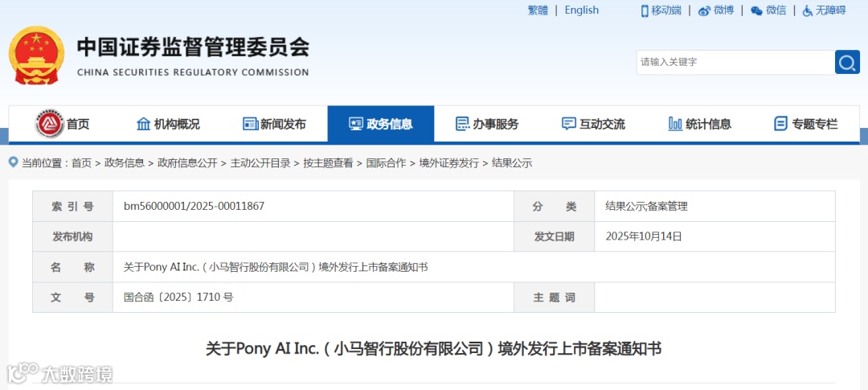
Task: Open the 微信 link
Action: click(x=776, y=10)
